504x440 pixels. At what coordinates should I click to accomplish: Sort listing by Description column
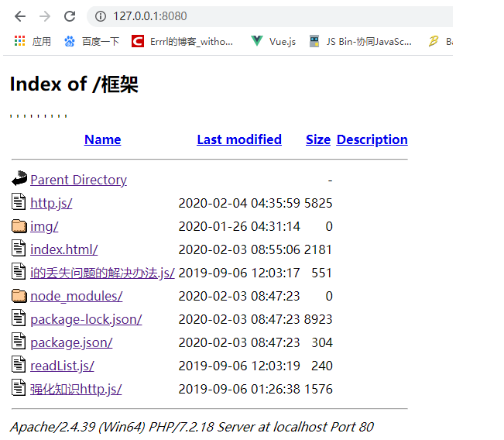372,139
